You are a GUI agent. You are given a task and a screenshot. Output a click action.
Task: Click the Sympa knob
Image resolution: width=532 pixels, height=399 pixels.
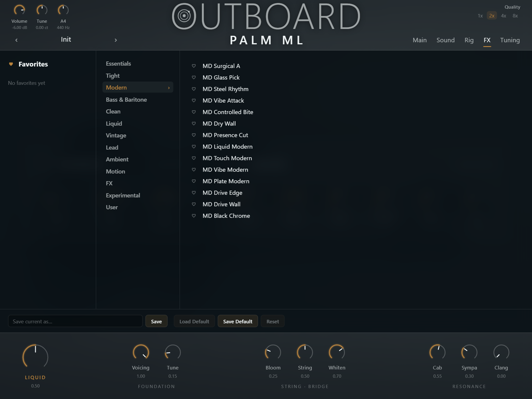[469, 352]
